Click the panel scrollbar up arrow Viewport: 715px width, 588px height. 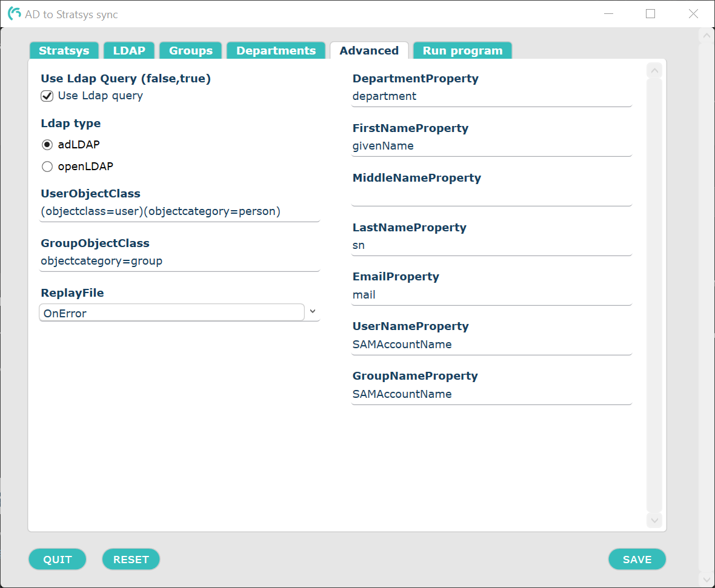click(x=654, y=71)
